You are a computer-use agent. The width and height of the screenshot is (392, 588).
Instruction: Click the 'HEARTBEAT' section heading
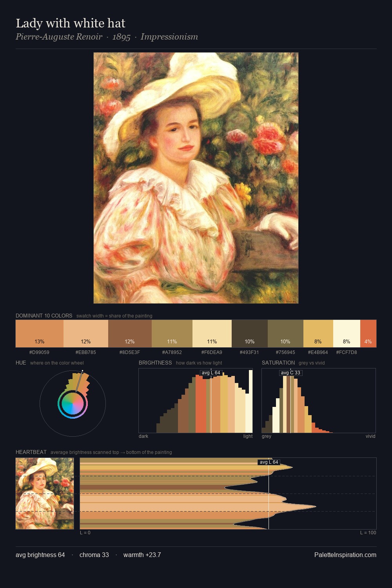[x=31, y=452]
